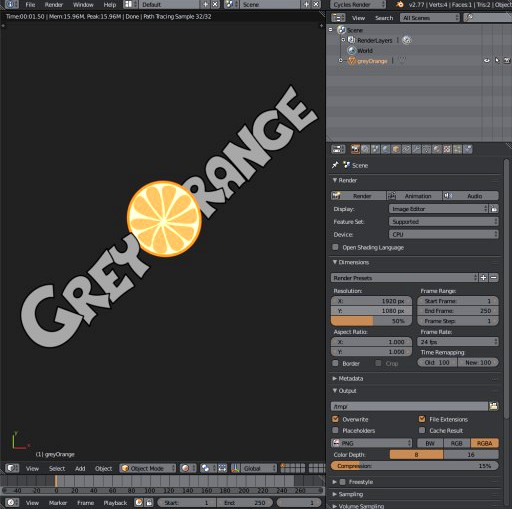Open the Physics properties tab icon
Viewport: 512px width, 509px height.
coord(468,149)
